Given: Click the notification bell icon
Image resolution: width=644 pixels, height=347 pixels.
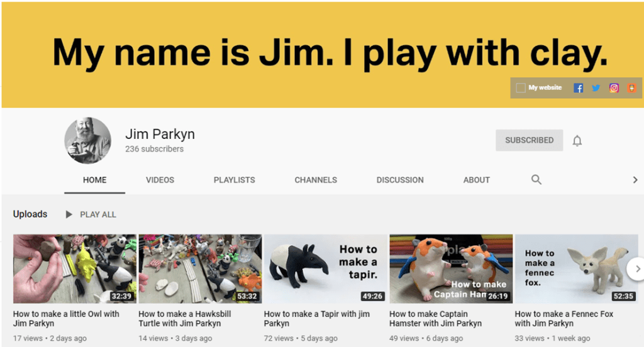Looking at the screenshot, I should point(577,141).
